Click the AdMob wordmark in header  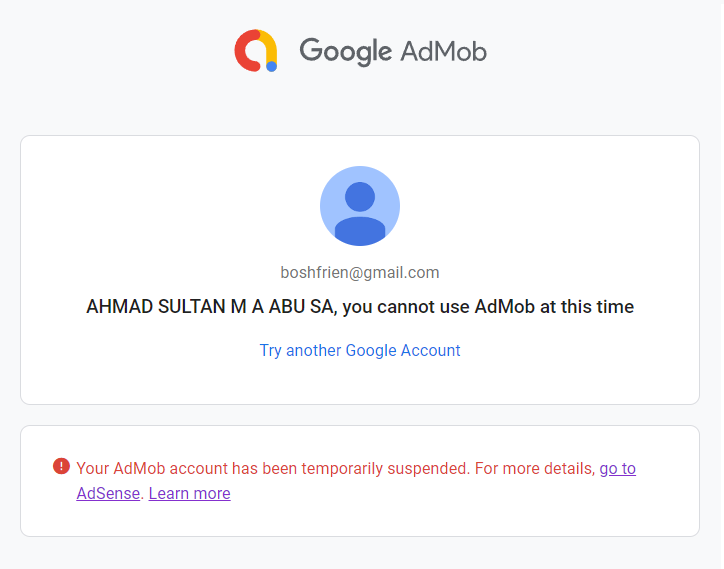pos(443,50)
